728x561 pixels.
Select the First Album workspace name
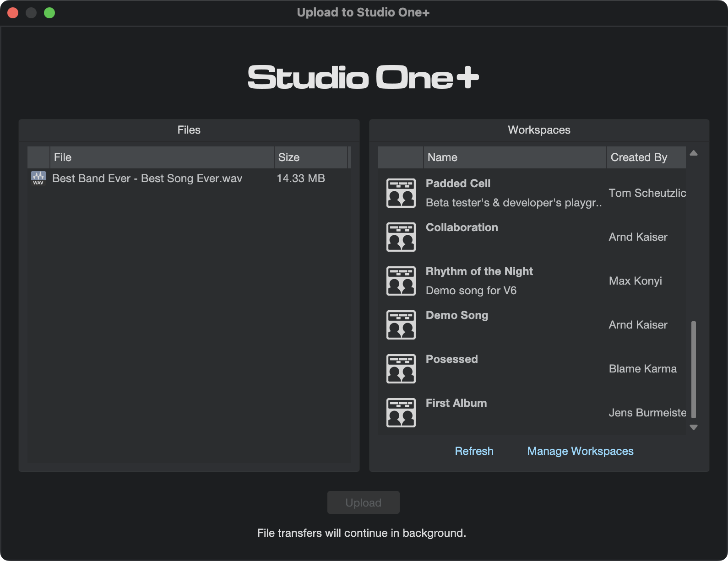point(456,403)
